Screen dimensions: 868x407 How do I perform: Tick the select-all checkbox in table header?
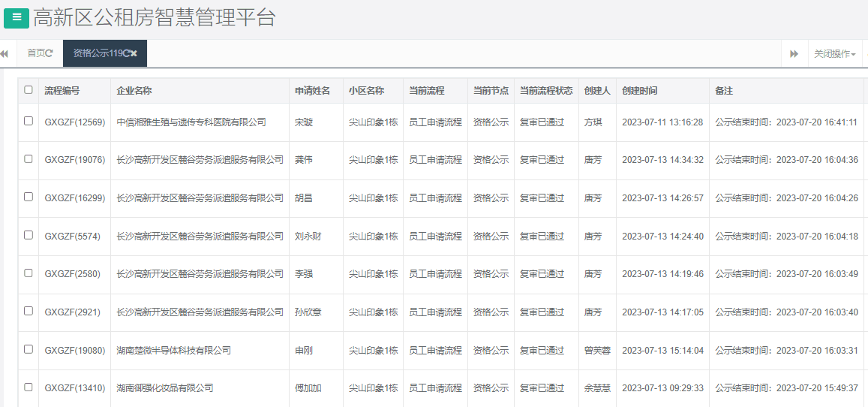[29, 90]
